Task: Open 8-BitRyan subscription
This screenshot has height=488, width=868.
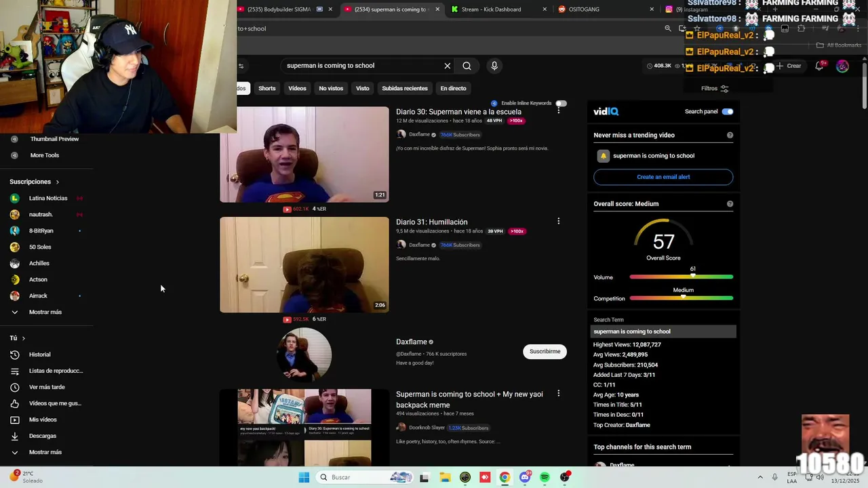Action: coord(41,230)
